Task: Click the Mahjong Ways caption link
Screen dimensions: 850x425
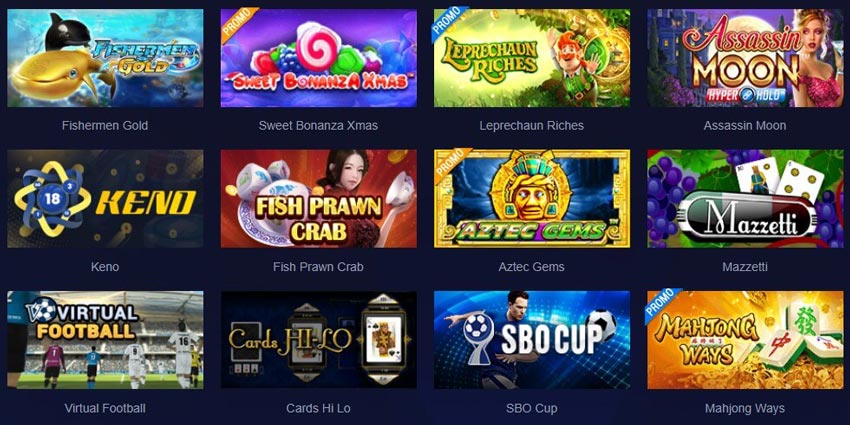Action: 745,408
